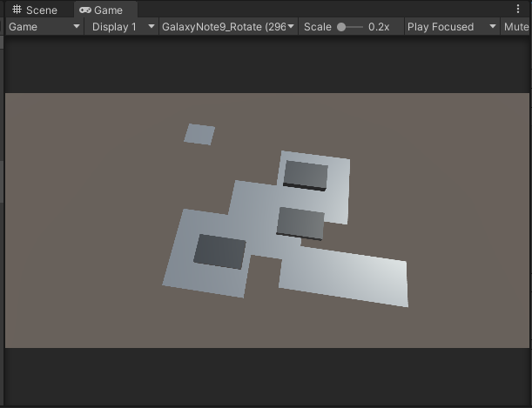Click the Scale slider handle
This screenshot has width=532, height=408.
pyautogui.click(x=341, y=27)
